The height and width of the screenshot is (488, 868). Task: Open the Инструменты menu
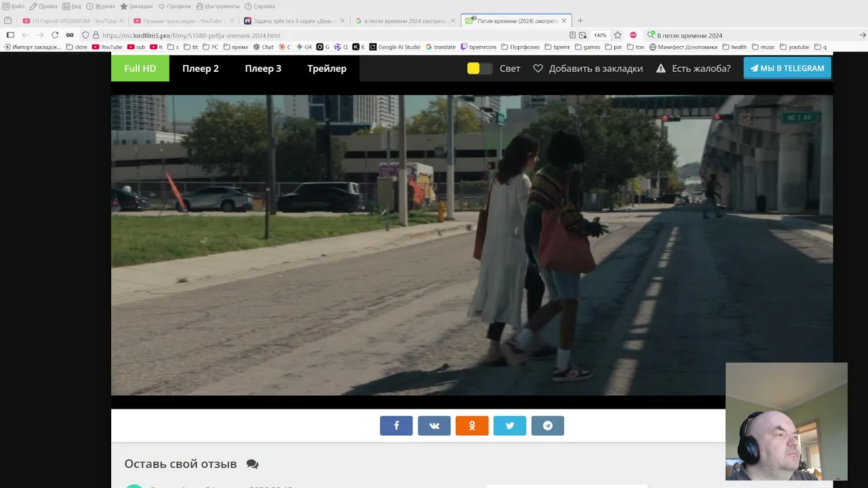218,6
